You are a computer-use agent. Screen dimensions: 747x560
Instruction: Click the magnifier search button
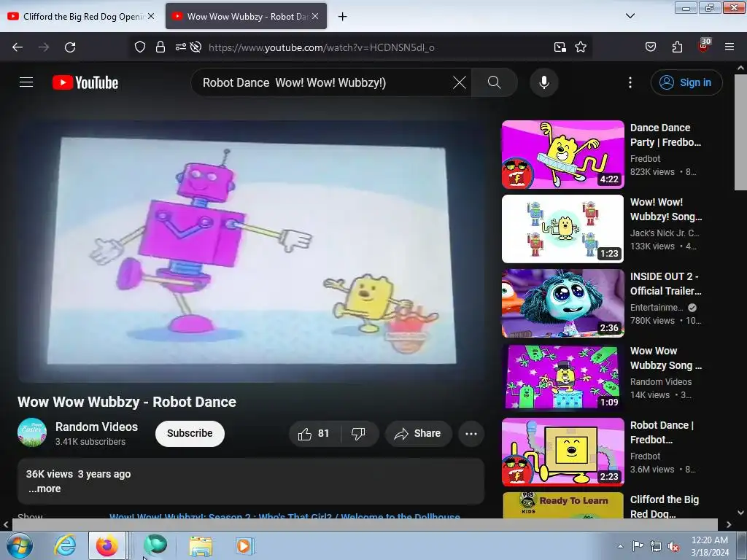[494, 82]
